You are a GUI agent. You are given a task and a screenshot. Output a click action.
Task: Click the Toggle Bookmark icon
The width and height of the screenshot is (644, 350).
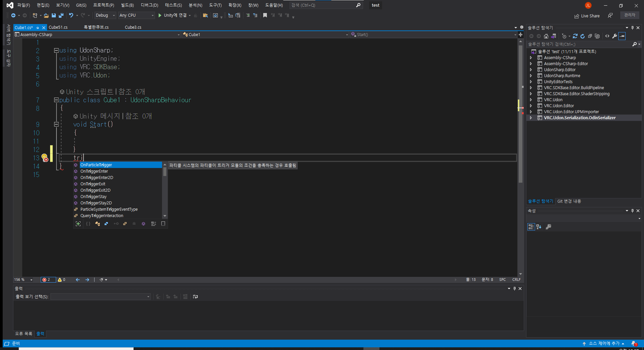tap(265, 15)
